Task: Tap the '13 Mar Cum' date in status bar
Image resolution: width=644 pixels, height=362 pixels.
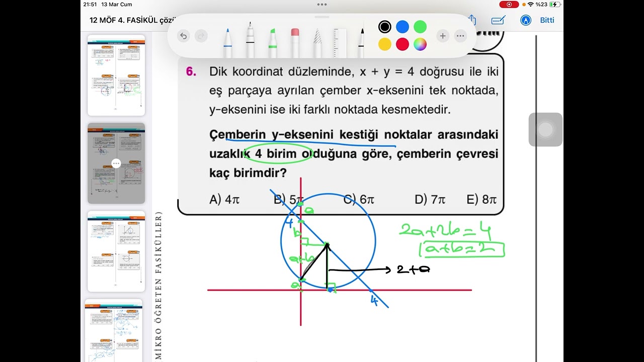Action: coord(117,5)
